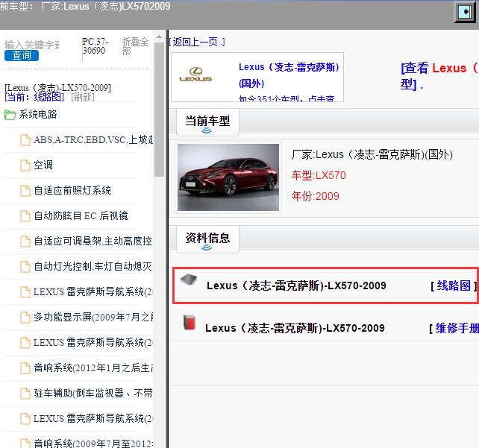The width and height of the screenshot is (479, 448).
Task: Click document icon next to 空调
Action: click(25, 165)
